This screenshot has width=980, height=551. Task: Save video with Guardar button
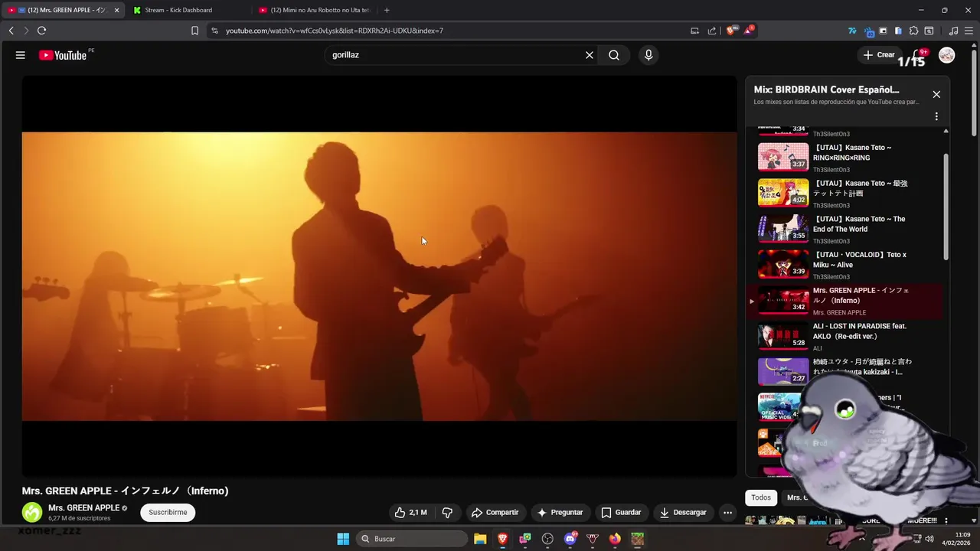(621, 513)
